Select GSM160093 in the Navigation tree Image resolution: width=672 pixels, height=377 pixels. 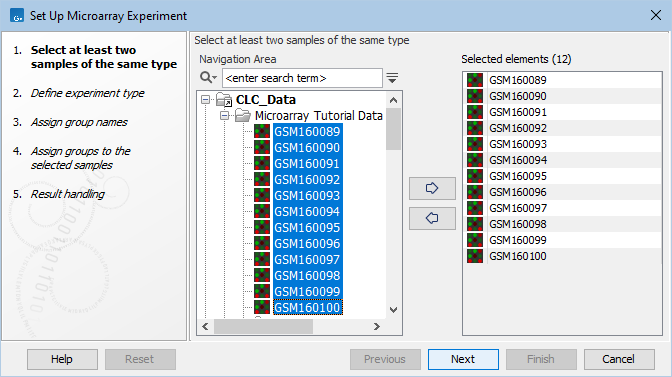307,195
